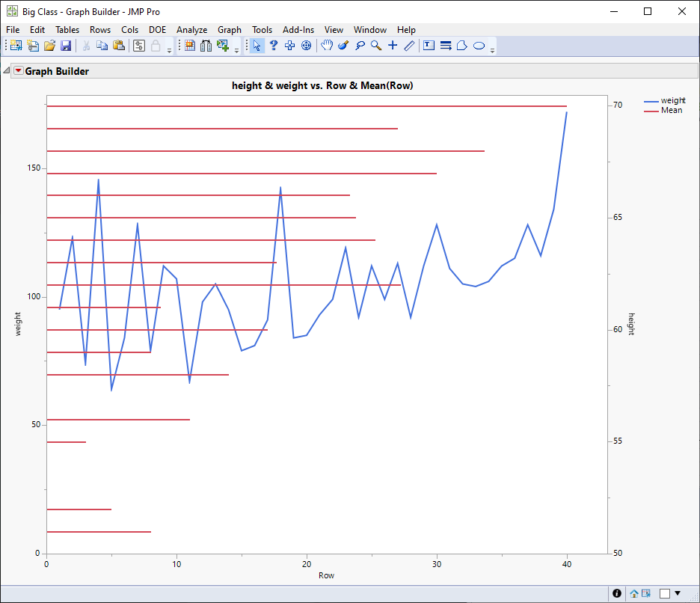Select the Brush tool
This screenshot has height=603, width=700.
coord(343,46)
